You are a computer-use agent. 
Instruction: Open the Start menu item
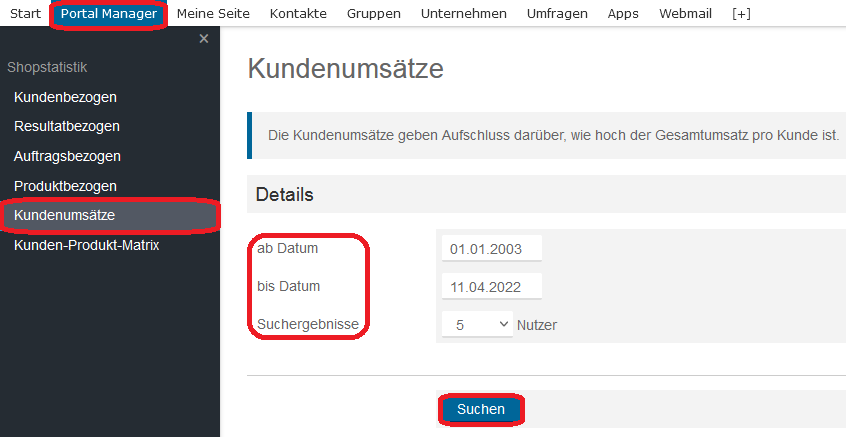[25, 13]
